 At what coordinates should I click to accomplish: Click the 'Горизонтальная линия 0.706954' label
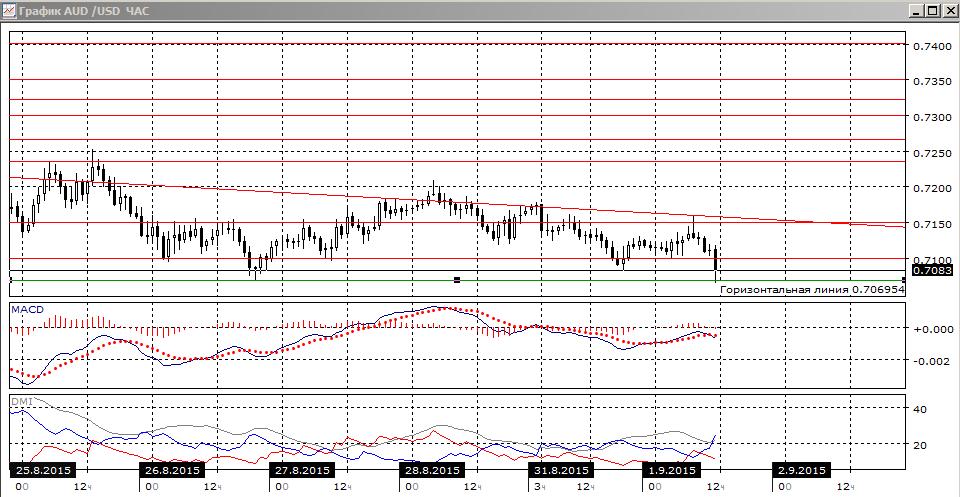(812, 290)
